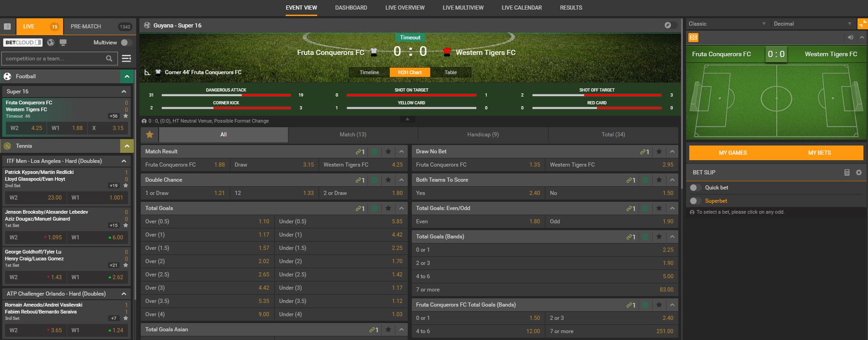Mute the live match sound
The image size is (868, 340).
click(850, 38)
